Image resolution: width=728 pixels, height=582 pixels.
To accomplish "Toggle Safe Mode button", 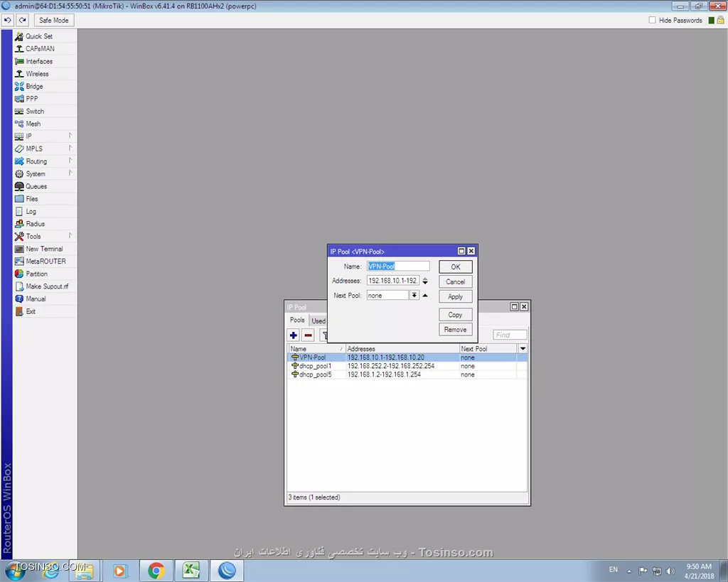I will point(53,21).
